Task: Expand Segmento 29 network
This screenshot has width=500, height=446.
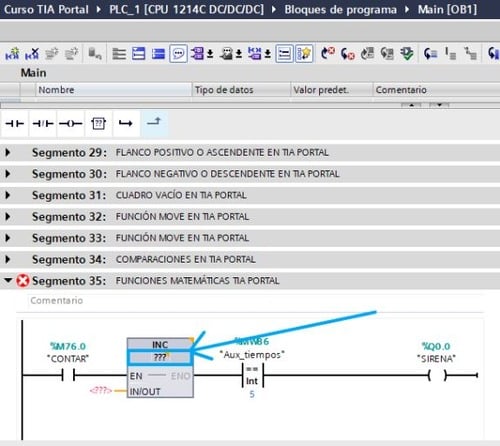Action: 8,153
